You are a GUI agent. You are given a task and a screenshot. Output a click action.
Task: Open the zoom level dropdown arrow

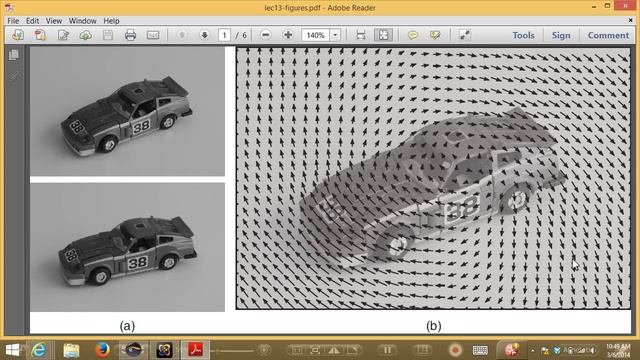(x=335, y=35)
